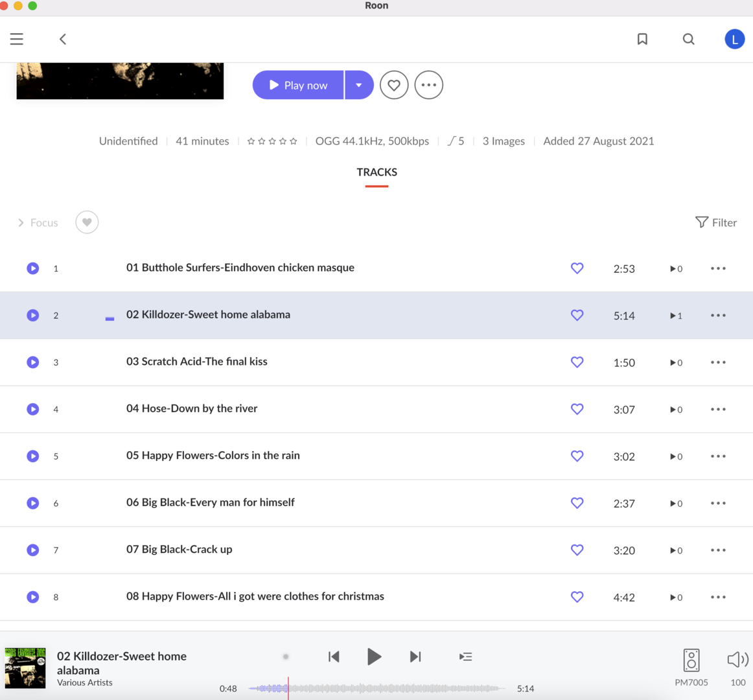Click the Unidentified album status
This screenshot has height=700, width=753.
click(x=128, y=141)
